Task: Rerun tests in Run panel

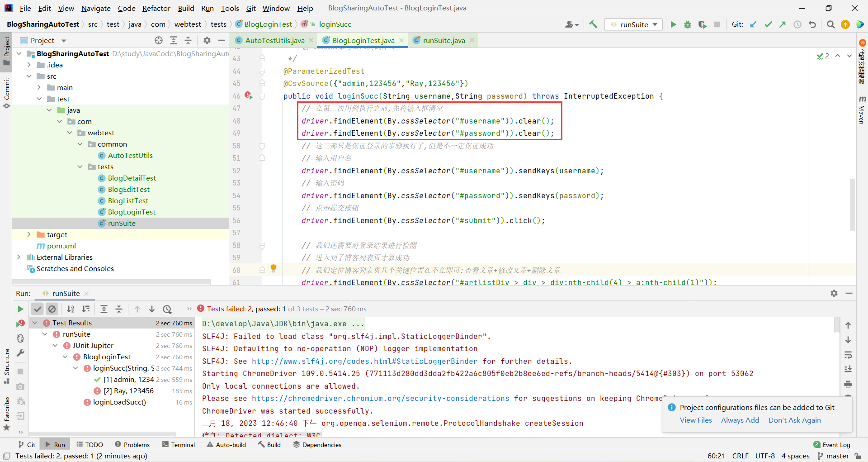Action: 20,309
